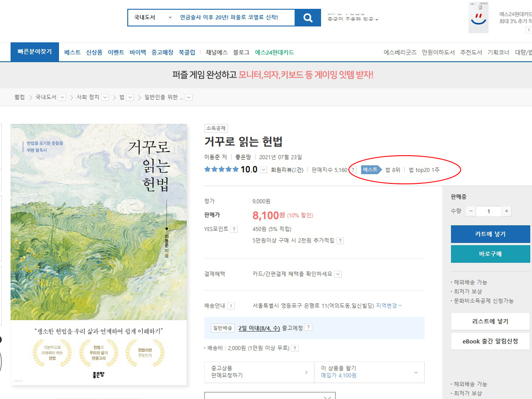Expand the 사회 정치 breadcrumb dropdown

105,97
